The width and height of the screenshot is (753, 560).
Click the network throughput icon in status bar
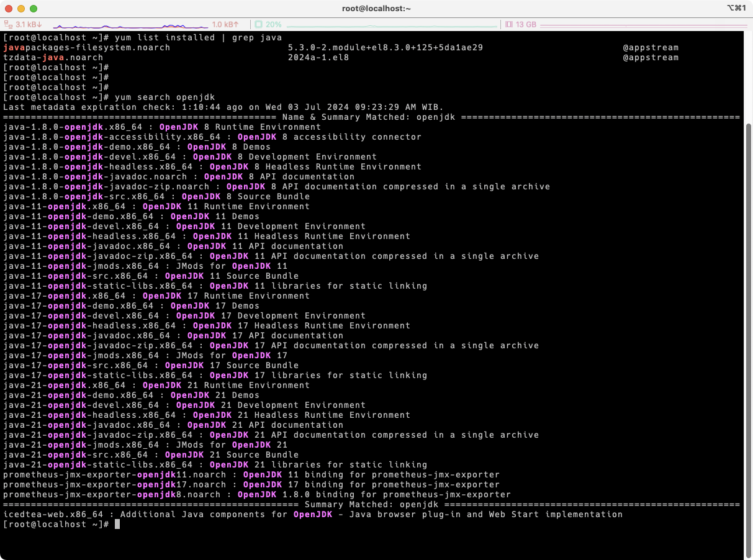click(x=8, y=24)
